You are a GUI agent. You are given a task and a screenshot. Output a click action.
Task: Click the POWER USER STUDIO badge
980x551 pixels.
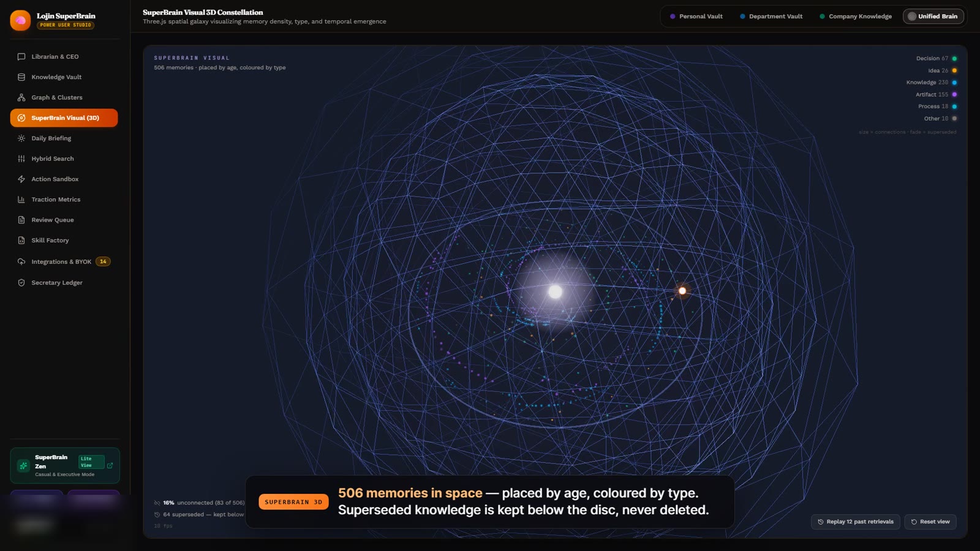coord(65,25)
